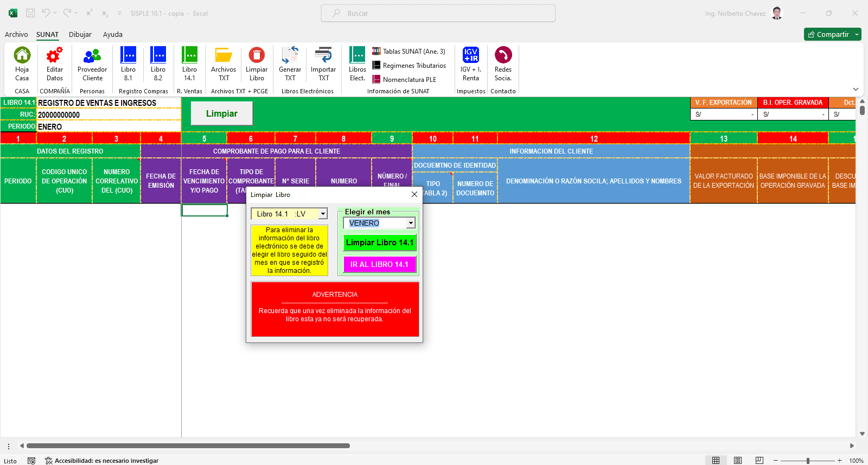Expand Redo history dropdown

pos(76,13)
